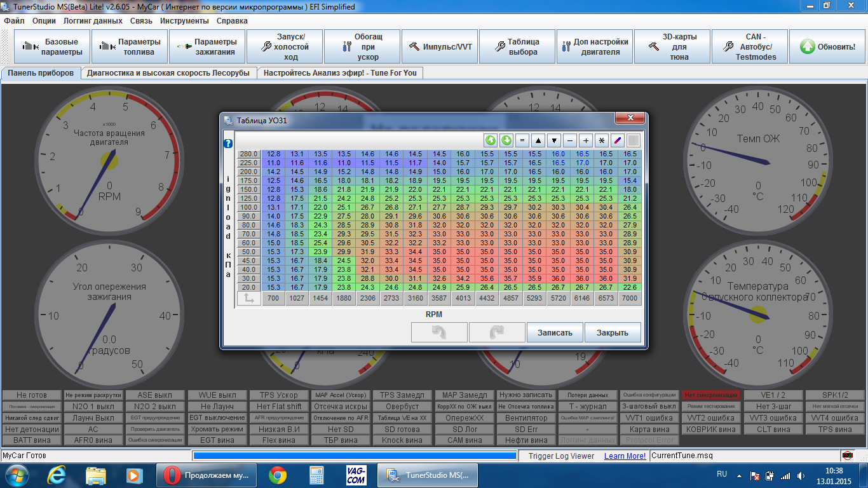Image resolution: width=868 pixels, height=488 pixels.
Task: Click the green up-arrow icon in table toolbar
Action: point(491,140)
